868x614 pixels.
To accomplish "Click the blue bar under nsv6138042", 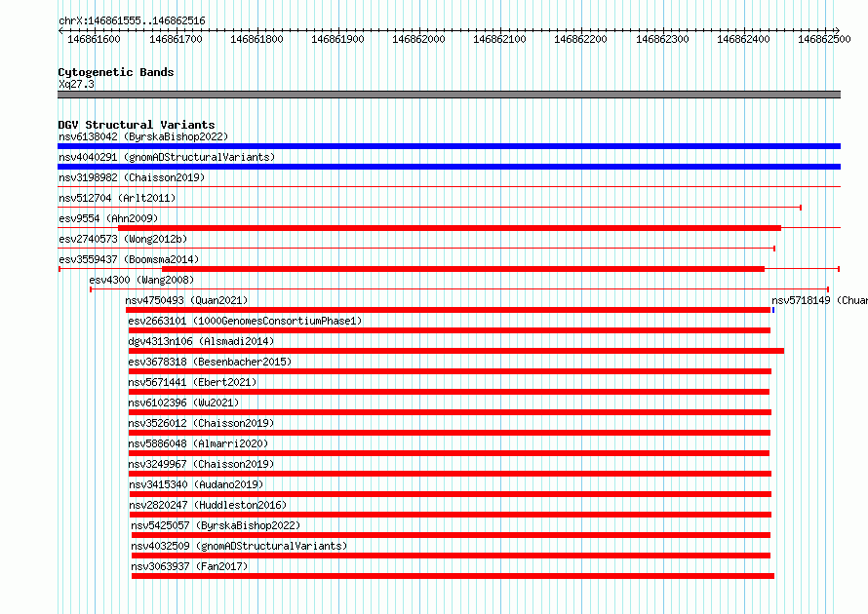I will 449,146.
